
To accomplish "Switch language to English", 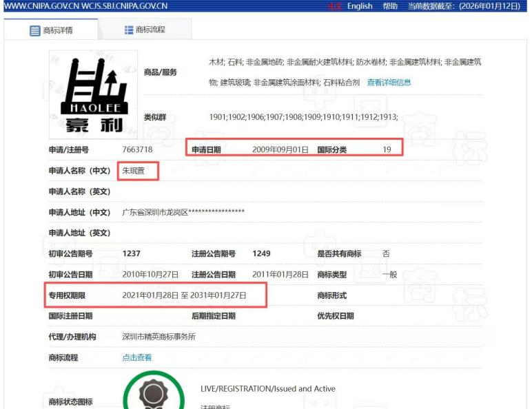I will click(360, 6).
